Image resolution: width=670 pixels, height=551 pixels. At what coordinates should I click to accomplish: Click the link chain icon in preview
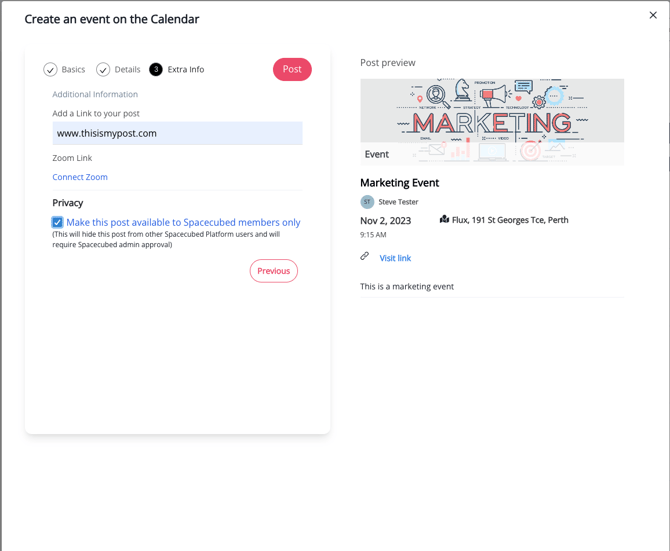(365, 257)
